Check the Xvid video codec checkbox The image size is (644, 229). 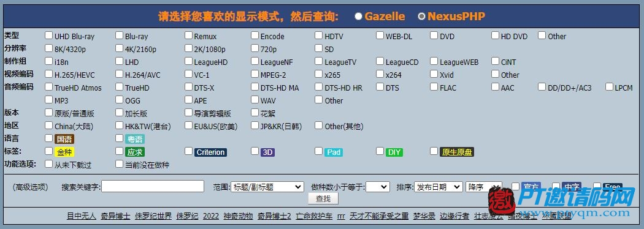[x=434, y=74]
